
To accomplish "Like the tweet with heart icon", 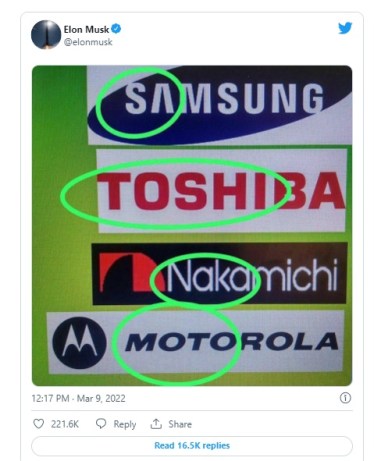I will coord(39,424).
